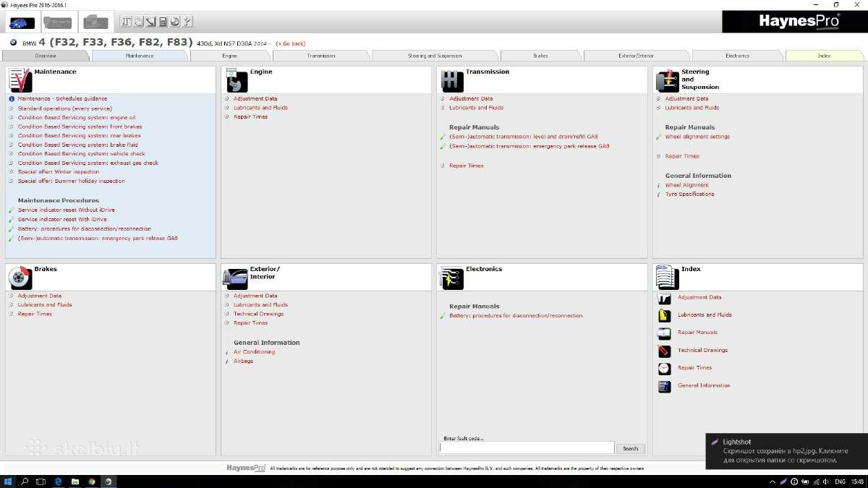This screenshot has height=488, width=868.
Task: Click the Index Adjustment Data icon
Action: (x=664, y=298)
